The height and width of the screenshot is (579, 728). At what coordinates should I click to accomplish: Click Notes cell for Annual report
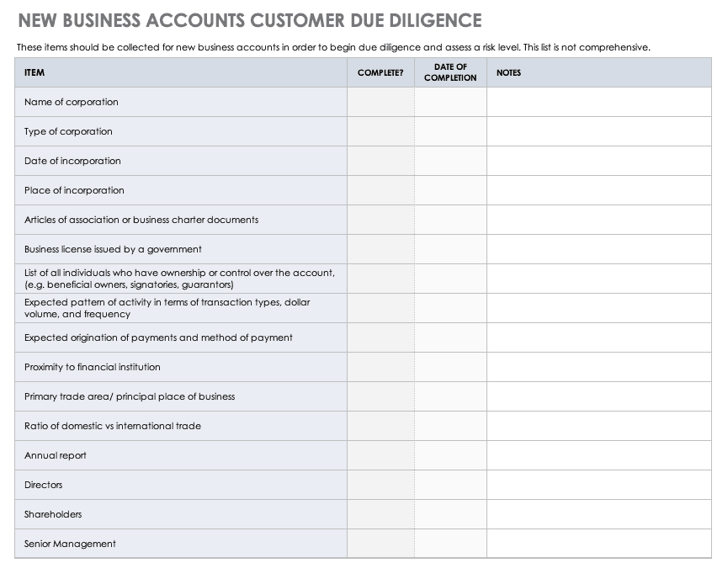click(599, 455)
